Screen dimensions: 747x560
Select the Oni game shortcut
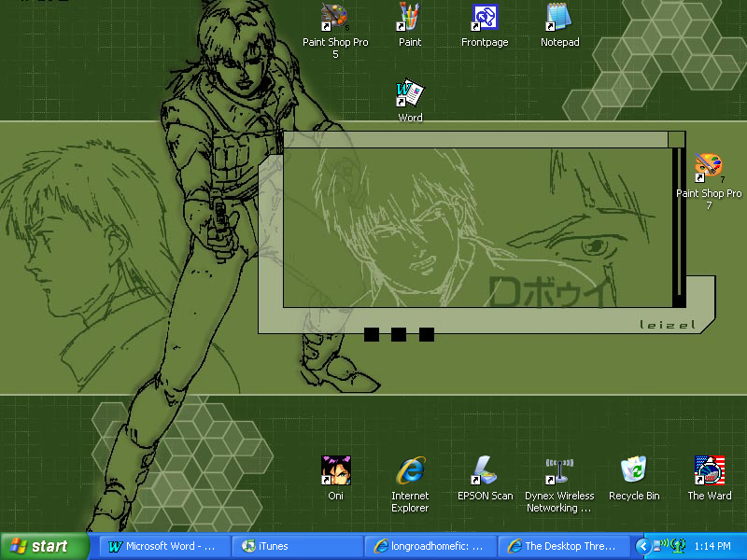pyautogui.click(x=335, y=478)
